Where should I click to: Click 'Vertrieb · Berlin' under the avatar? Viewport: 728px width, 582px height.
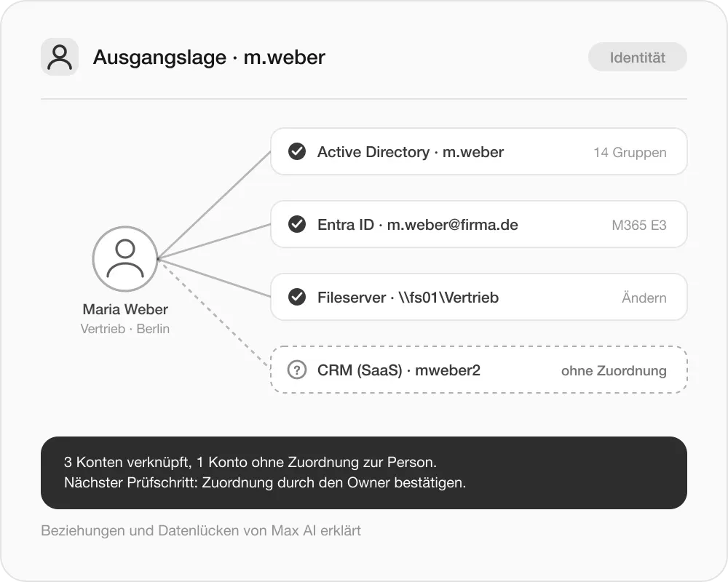(125, 329)
